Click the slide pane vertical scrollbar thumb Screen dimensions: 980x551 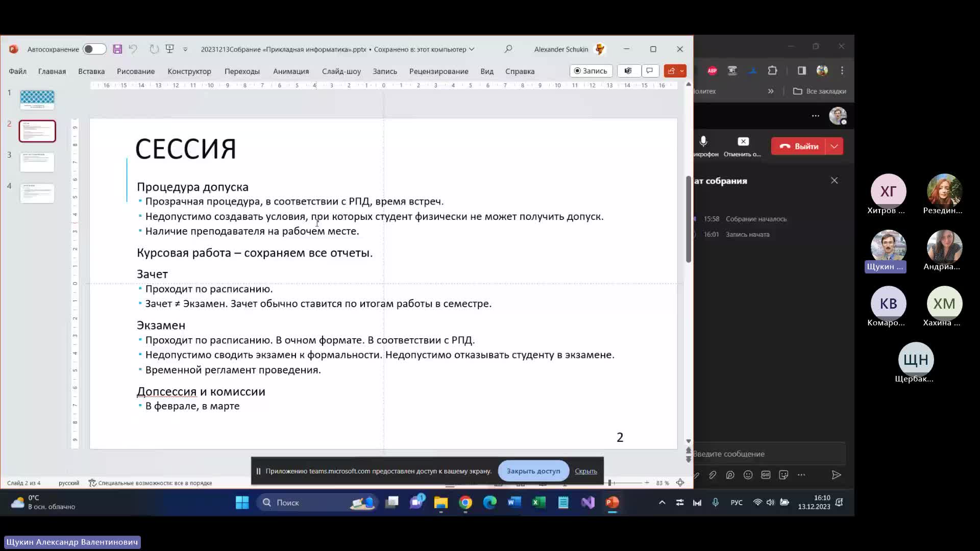(689, 219)
